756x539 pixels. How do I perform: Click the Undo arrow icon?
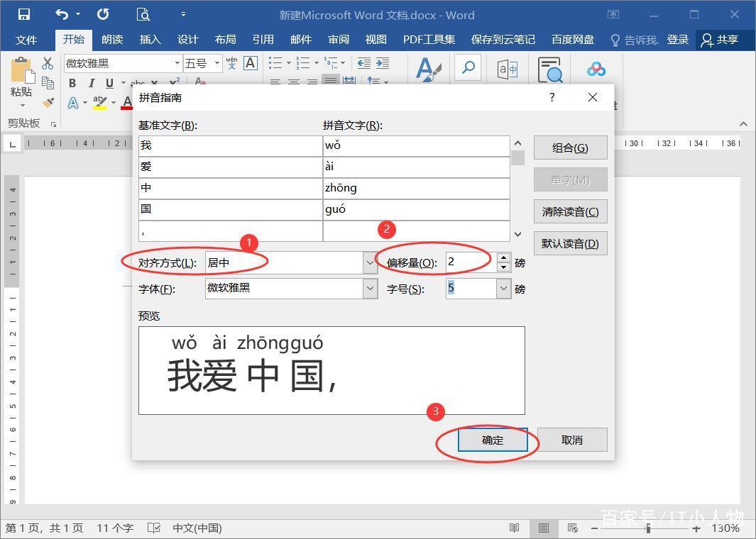[62, 14]
